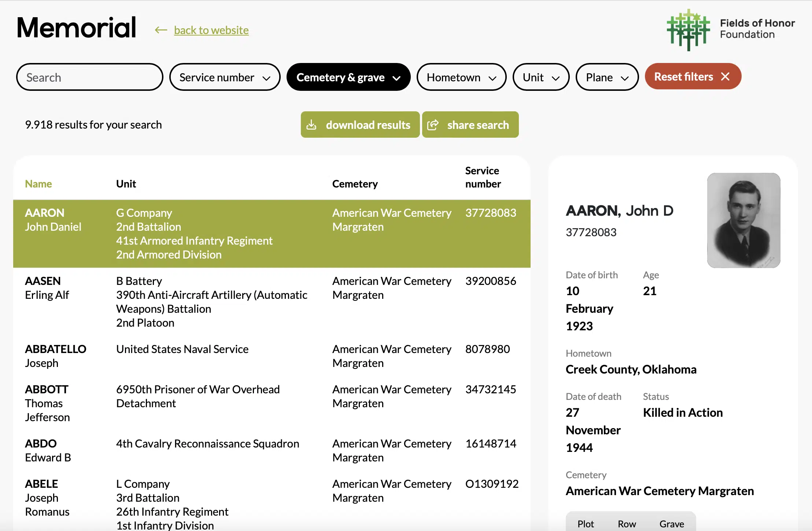Click into the Search input field
The image size is (812, 531).
(x=90, y=77)
